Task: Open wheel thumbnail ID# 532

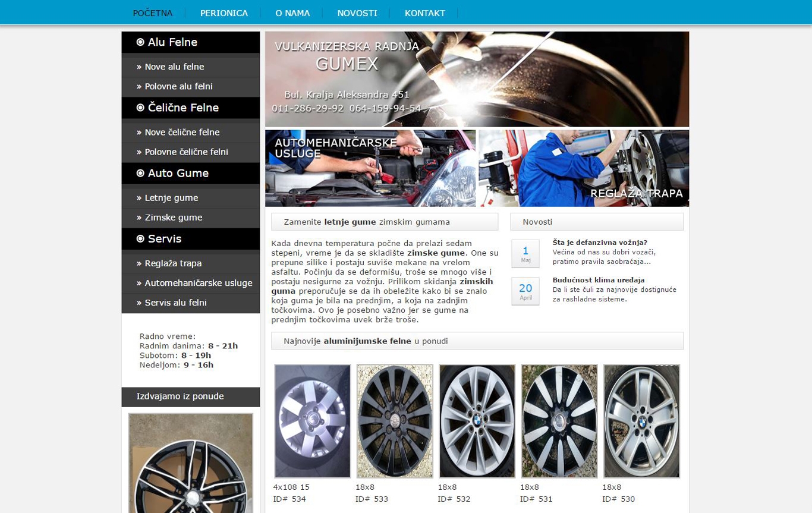Action: (477, 421)
